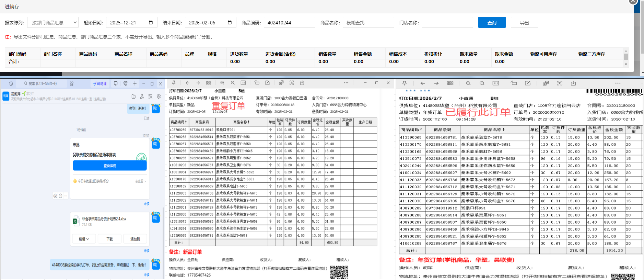Click the AI助理 button in chat header
The width and height of the screenshot is (644, 280).
(x=100, y=83)
